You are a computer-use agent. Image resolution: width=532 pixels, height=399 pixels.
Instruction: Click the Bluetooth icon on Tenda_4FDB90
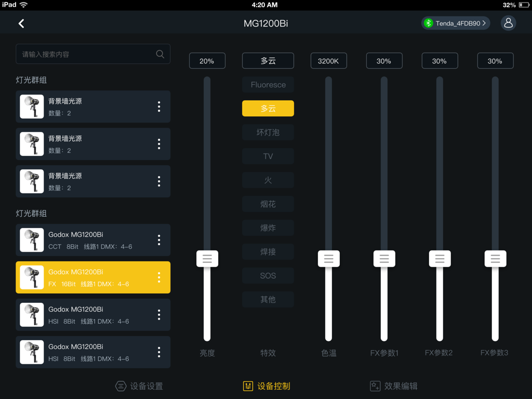coord(429,23)
